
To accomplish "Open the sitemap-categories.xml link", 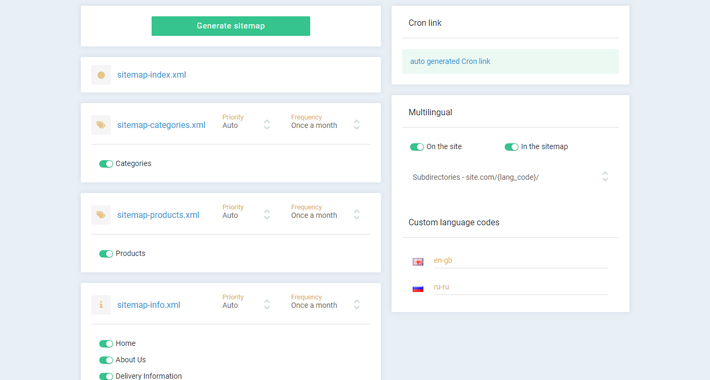I will (161, 125).
